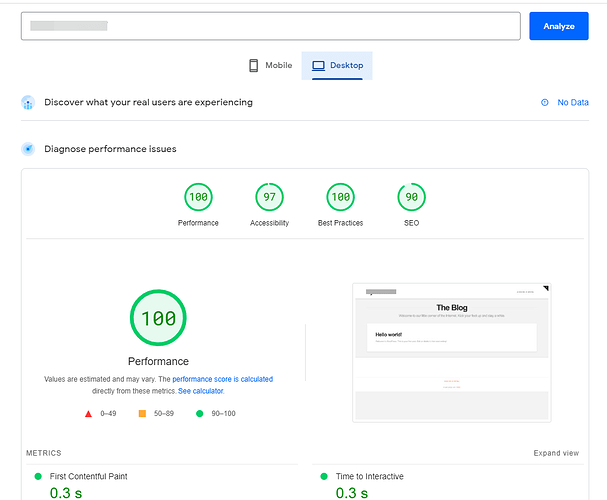Expand the metrics view
The image size is (607, 500).
tap(555, 453)
